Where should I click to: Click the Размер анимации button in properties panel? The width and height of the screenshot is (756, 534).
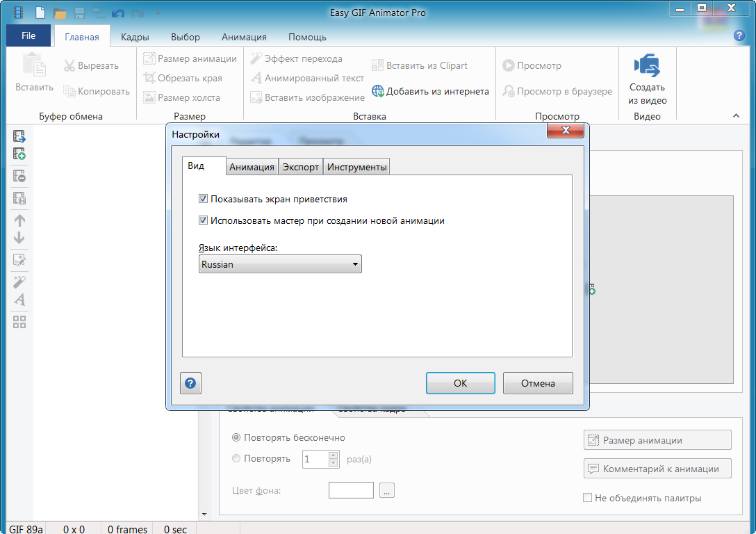tap(657, 440)
